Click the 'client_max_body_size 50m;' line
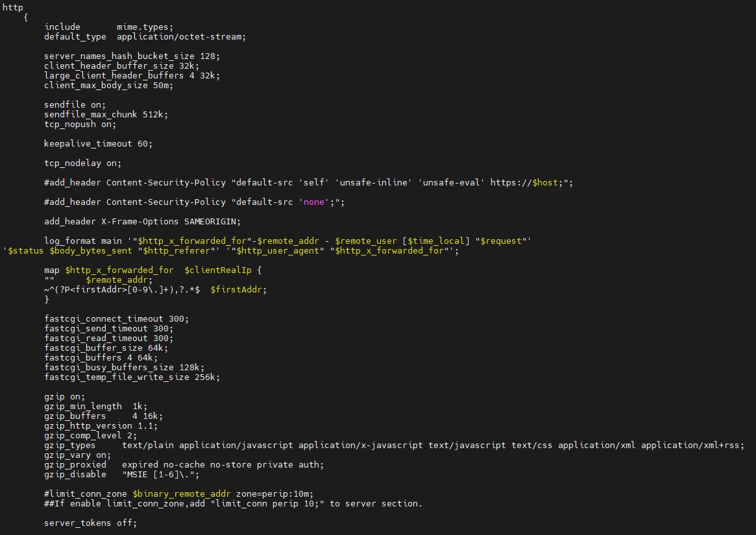 point(108,86)
